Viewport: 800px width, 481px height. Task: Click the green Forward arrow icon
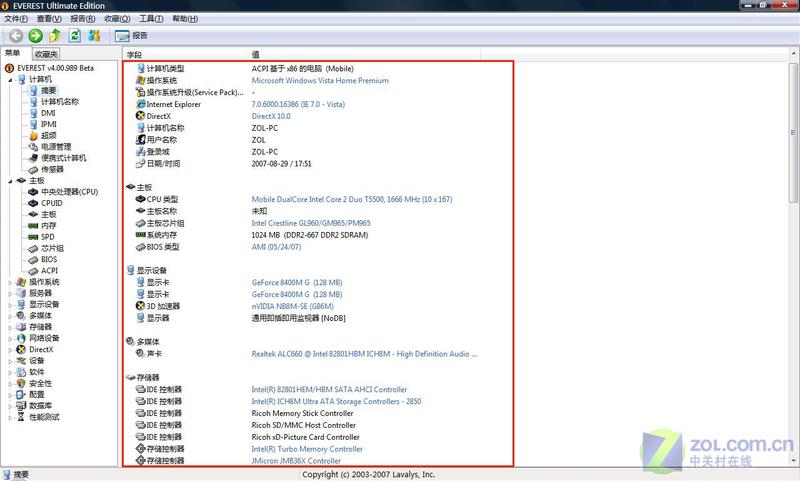click(35, 35)
